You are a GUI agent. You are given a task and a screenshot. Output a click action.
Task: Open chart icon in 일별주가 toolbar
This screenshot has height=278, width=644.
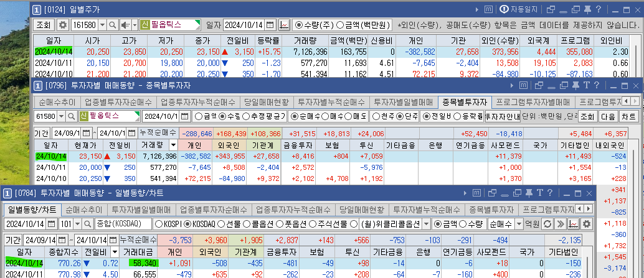click(x=284, y=25)
